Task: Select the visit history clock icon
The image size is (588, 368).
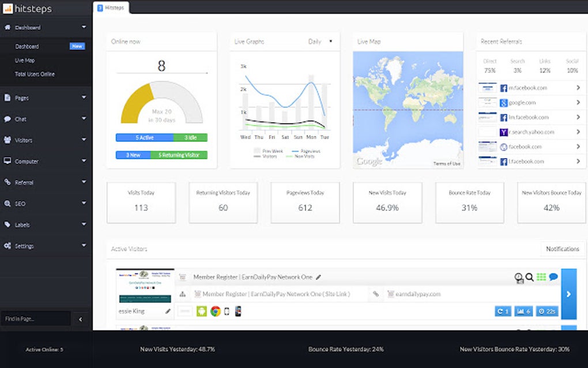Action: click(x=518, y=276)
